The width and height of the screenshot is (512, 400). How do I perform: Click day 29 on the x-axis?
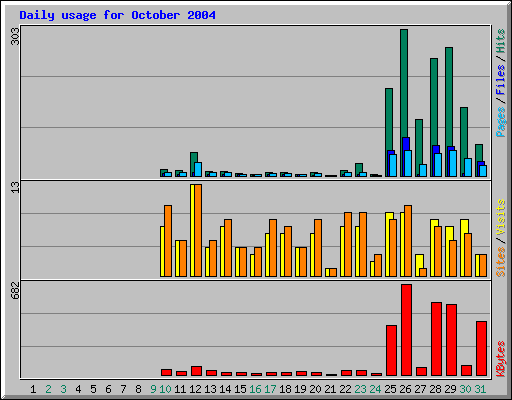450,389
